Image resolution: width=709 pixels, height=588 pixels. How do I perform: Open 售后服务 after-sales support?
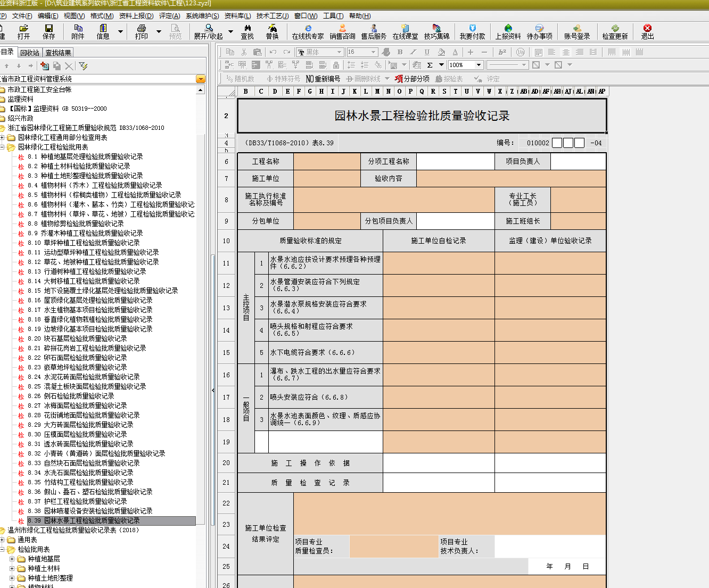tap(374, 32)
